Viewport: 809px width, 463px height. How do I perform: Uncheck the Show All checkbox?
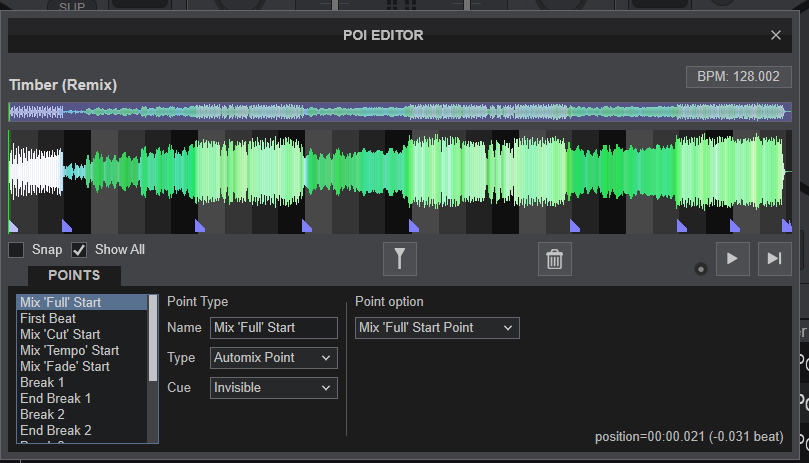pos(79,250)
